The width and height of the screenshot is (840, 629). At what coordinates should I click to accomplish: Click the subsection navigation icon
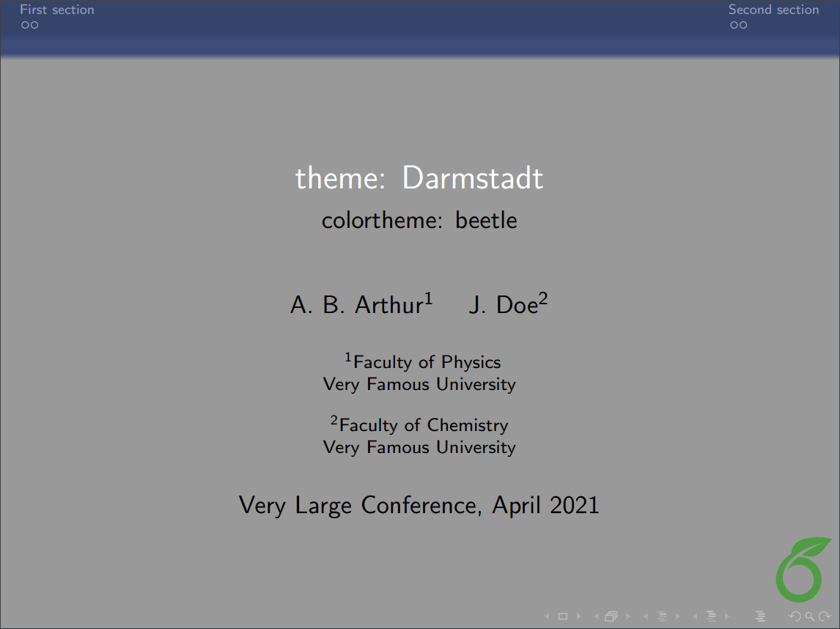[x=662, y=615]
